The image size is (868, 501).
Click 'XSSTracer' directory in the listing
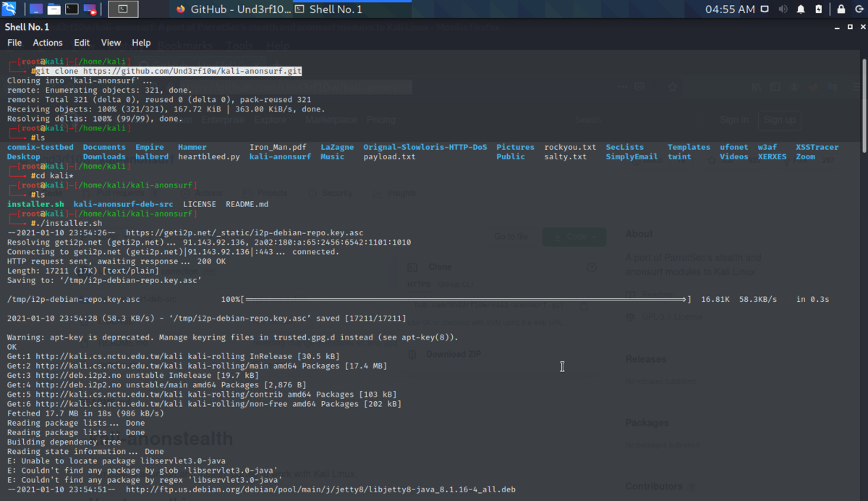[x=817, y=147]
